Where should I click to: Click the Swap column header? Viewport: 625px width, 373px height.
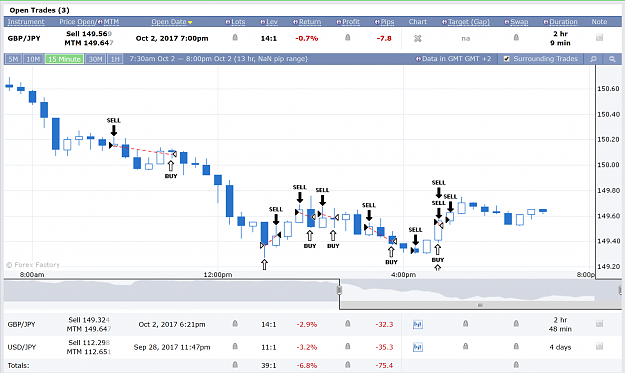pos(519,22)
